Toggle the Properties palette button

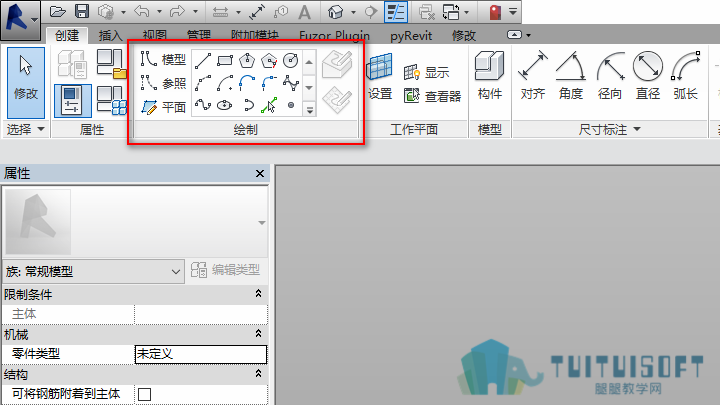(x=73, y=100)
